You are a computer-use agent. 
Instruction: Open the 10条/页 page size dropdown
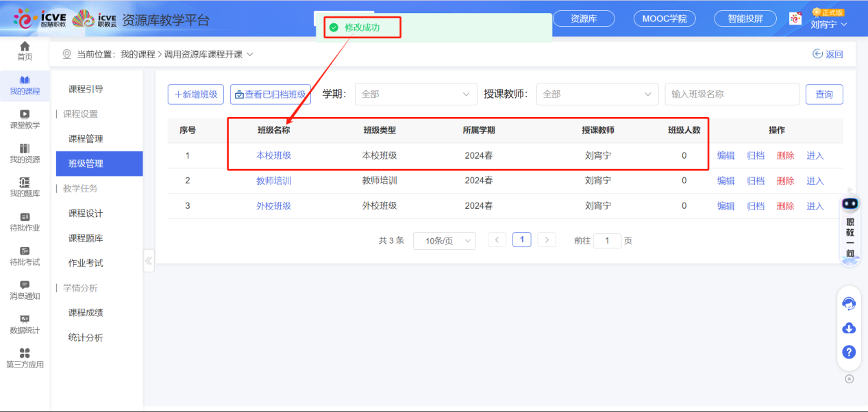click(444, 241)
